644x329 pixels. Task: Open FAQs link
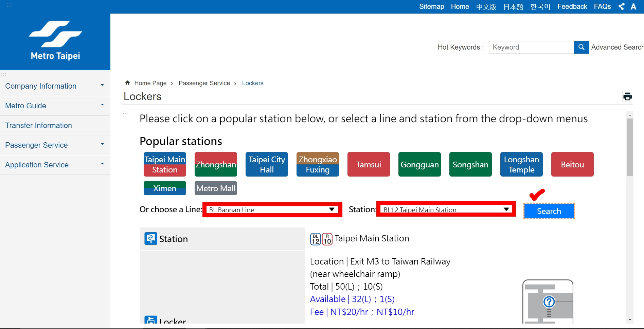pyautogui.click(x=602, y=6)
